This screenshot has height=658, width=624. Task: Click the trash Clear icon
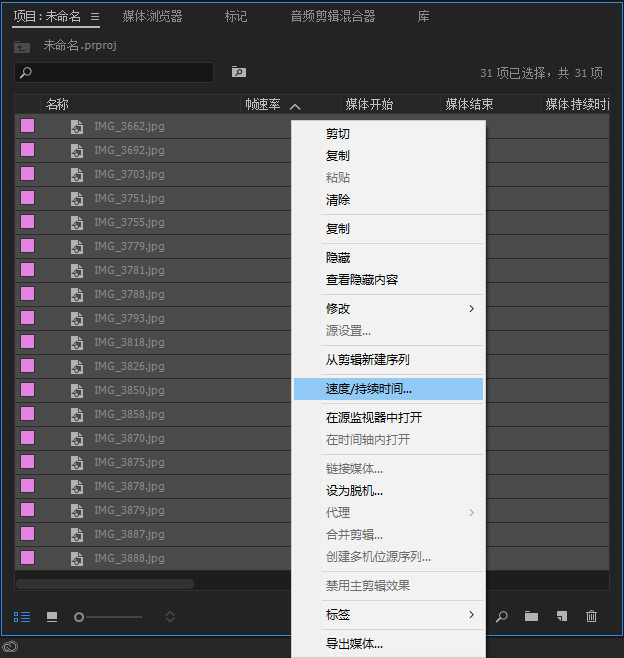(x=591, y=616)
